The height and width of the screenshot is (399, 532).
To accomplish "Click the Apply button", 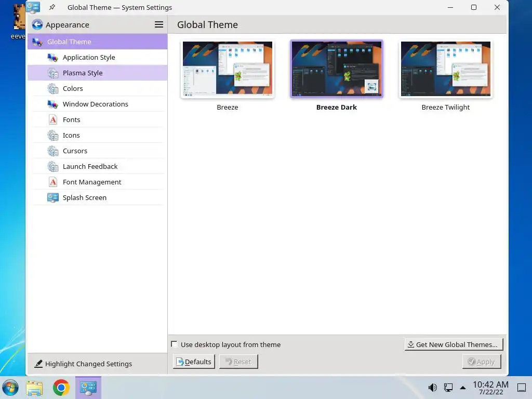I will (x=482, y=362).
